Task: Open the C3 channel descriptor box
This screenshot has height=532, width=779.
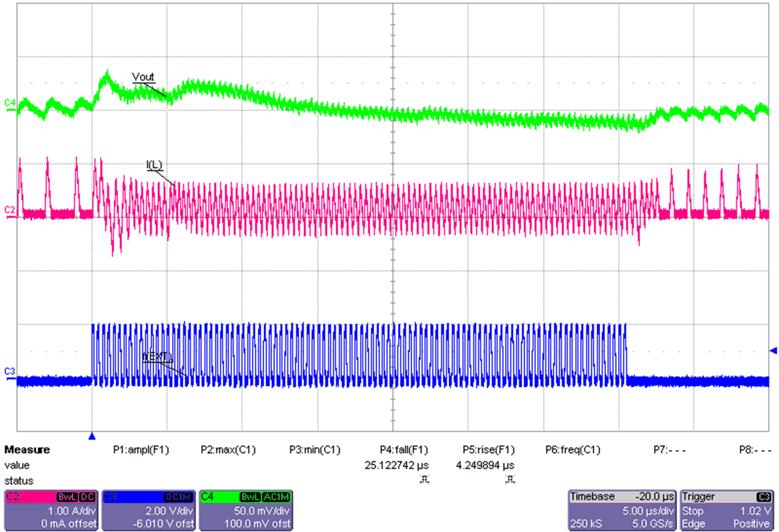Action: 148,510
